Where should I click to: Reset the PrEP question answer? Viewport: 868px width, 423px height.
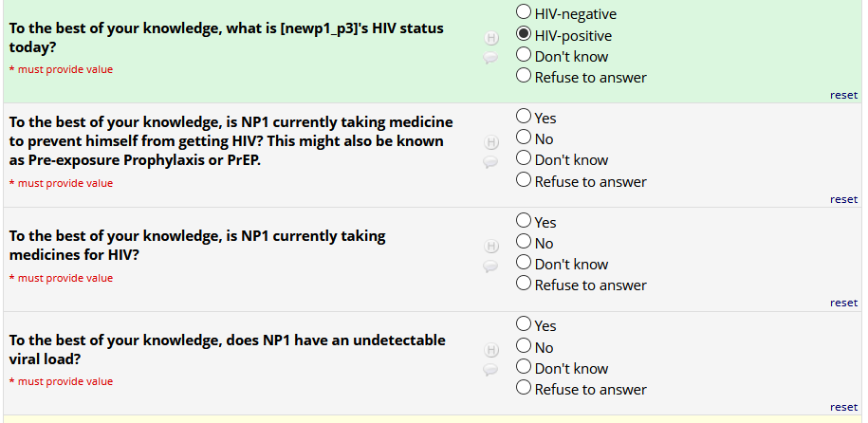[843, 199]
